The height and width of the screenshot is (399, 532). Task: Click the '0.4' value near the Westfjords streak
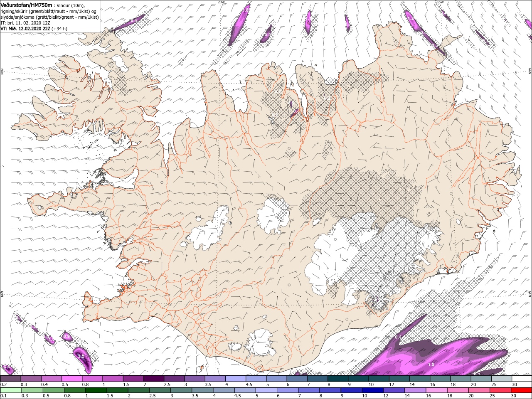click(x=134, y=20)
